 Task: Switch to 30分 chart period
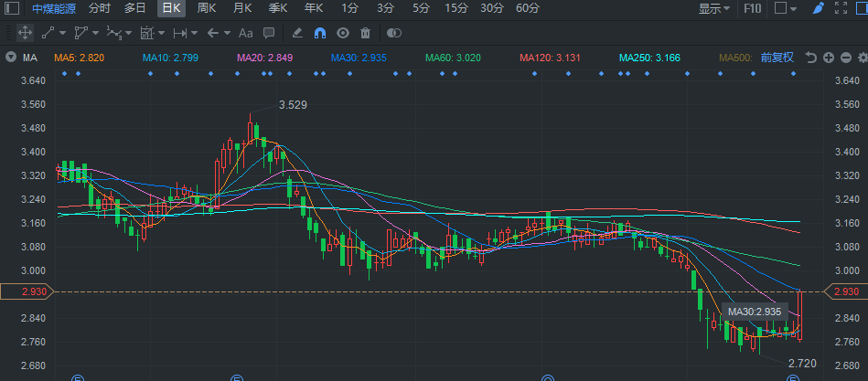click(491, 8)
